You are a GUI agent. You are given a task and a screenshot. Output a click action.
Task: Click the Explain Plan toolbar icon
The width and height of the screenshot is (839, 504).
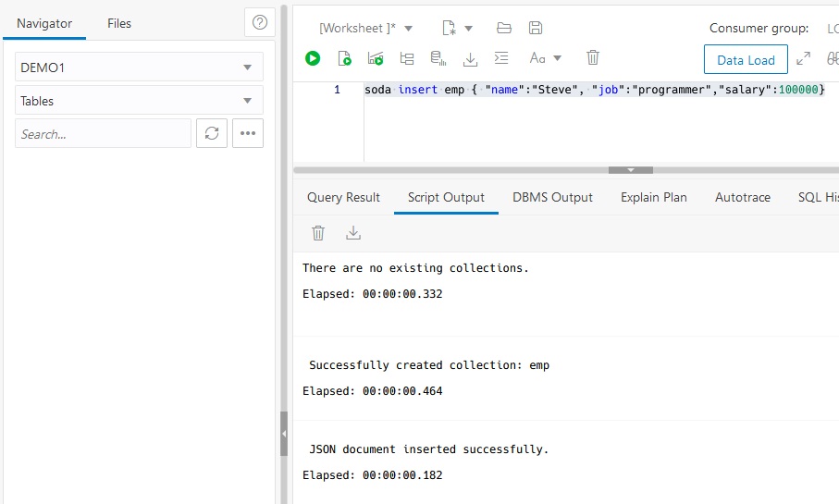[x=407, y=58]
